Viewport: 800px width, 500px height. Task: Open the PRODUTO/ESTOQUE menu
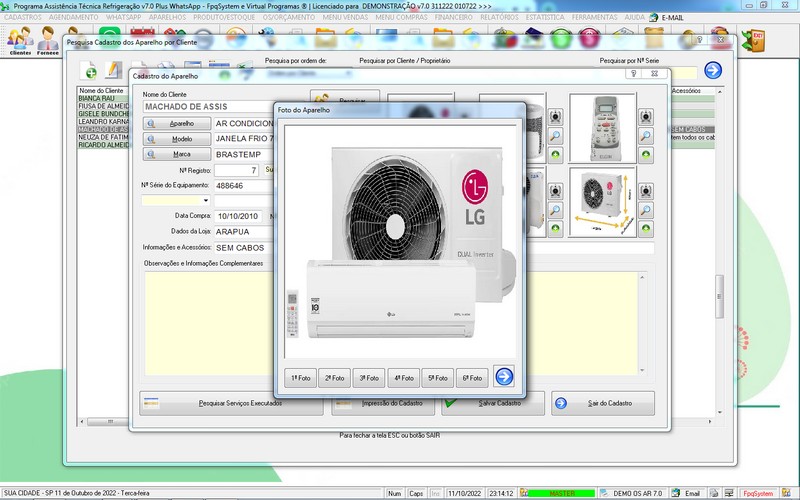224,17
